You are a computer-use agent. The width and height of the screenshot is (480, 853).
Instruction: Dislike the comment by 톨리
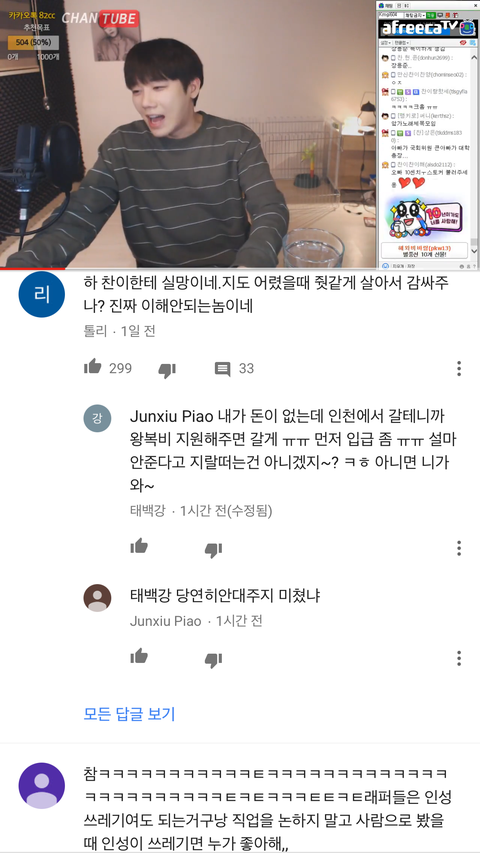pos(167,370)
